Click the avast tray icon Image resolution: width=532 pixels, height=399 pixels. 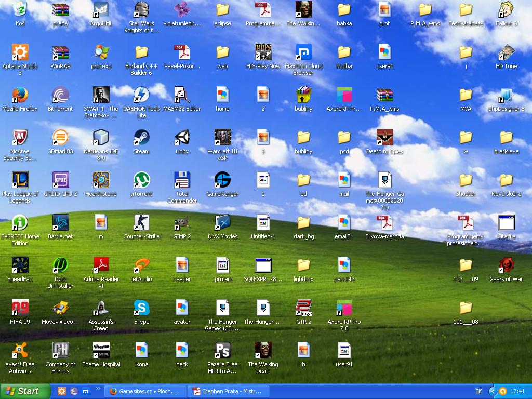pyautogui.click(x=503, y=391)
